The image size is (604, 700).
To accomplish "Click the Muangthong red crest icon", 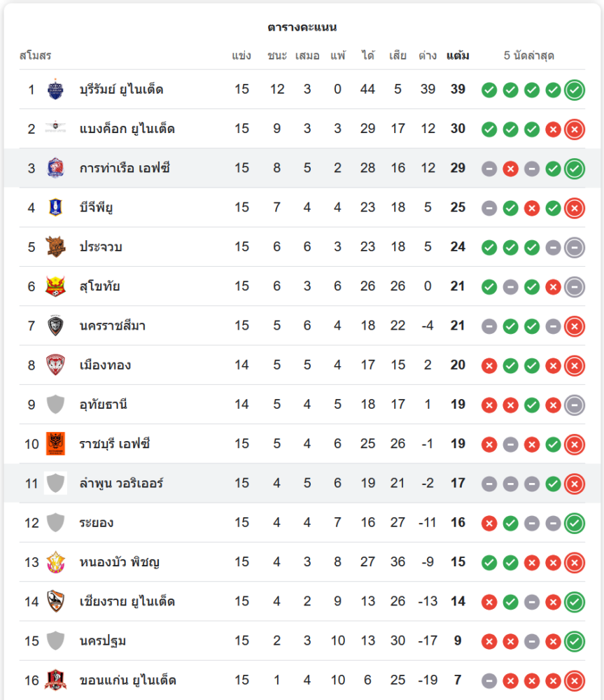I will [55, 365].
